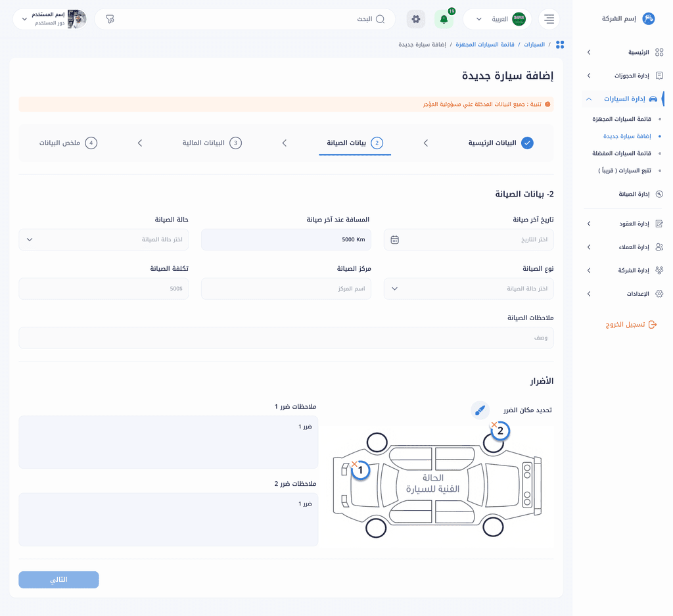Remove damage marker number 1 on car diagram
Viewport: 673px width, 616px height.
click(x=354, y=464)
